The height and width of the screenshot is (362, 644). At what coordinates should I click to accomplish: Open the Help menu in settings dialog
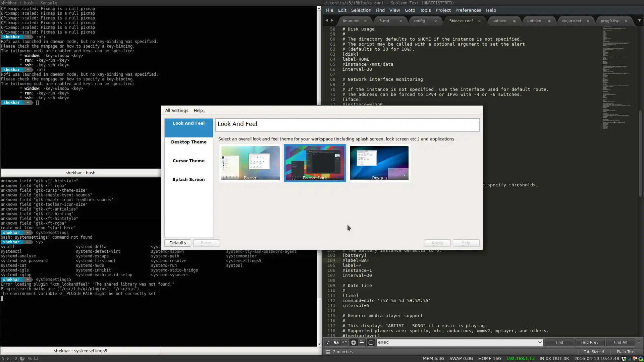point(199,110)
